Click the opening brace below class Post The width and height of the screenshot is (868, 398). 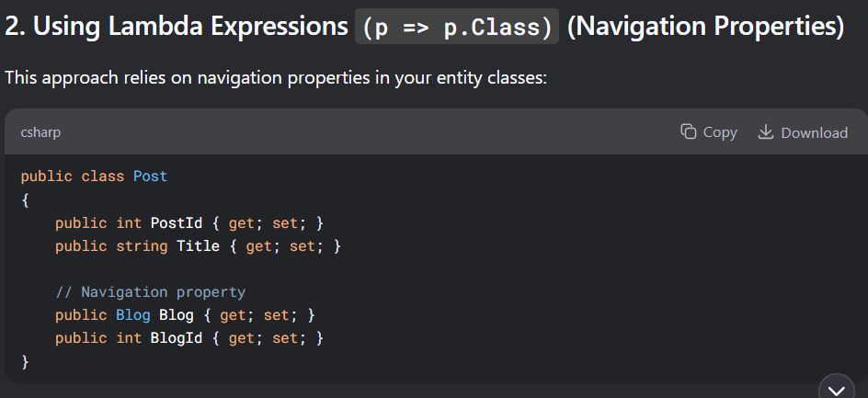tap(25, 199)
